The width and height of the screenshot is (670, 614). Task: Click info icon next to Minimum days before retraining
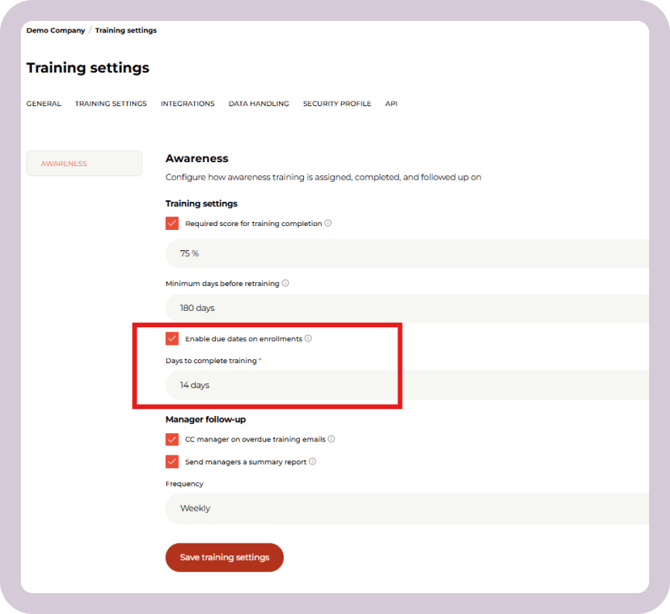coord(286,283)
